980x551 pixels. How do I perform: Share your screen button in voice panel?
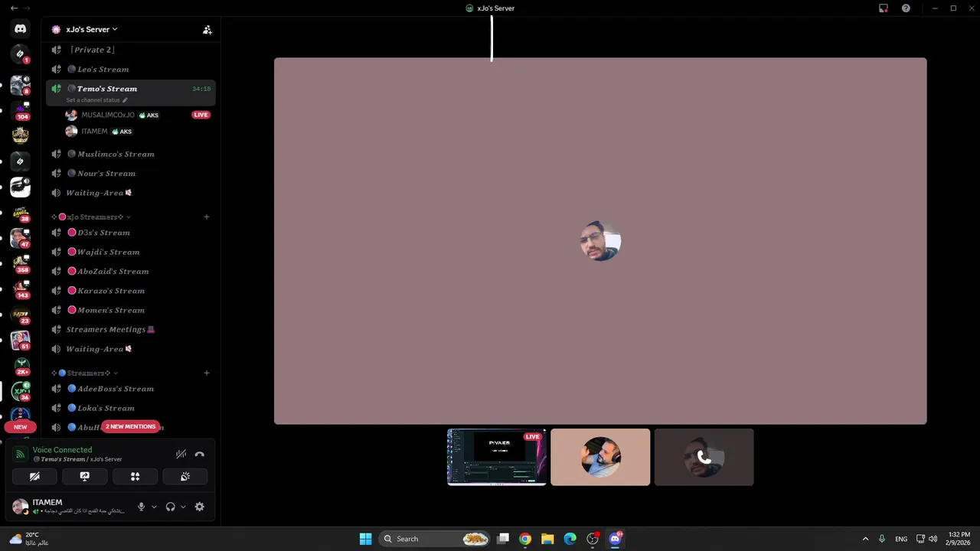(85, 476)
